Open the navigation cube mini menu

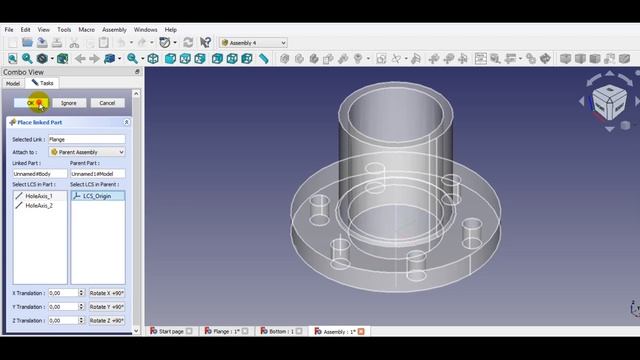pos(625,125)
